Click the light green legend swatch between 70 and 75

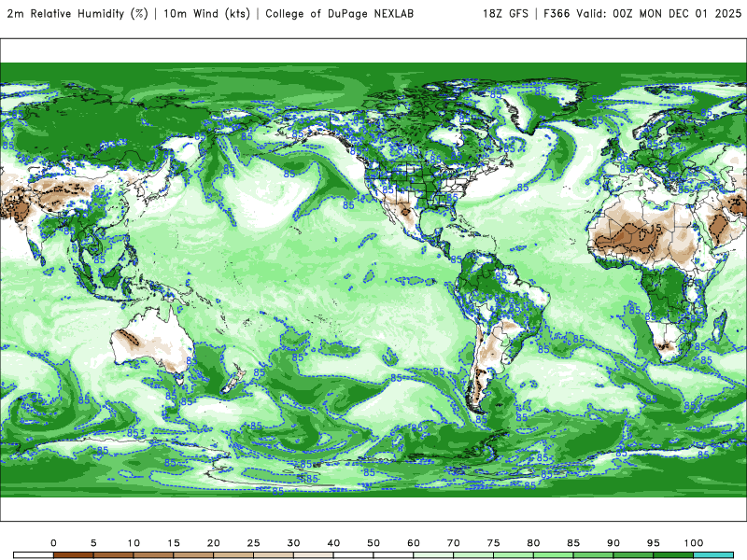click(473, 555)
